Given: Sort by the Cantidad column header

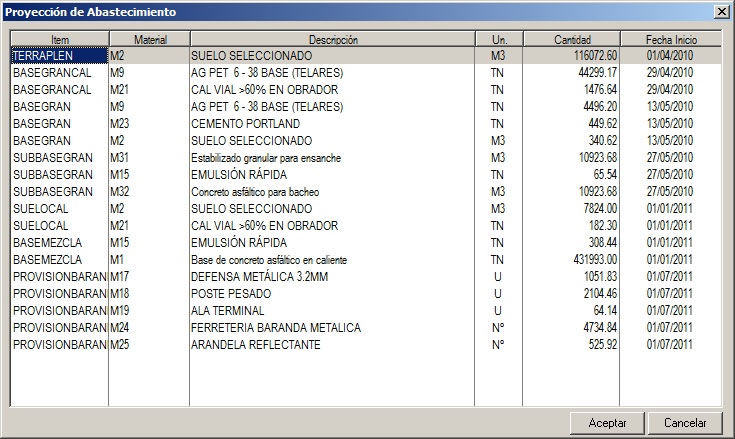Looking at the screenshot, I should pyautogui.click(x=571, y=39).
